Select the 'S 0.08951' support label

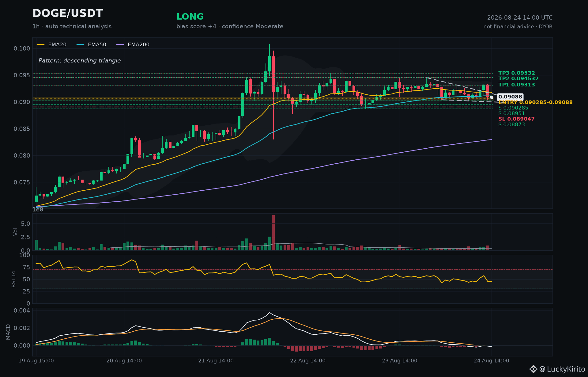coord(512,113)
